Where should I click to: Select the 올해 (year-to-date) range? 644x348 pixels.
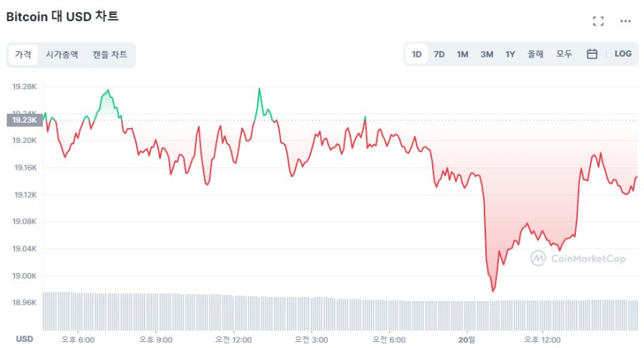[535, 54]
